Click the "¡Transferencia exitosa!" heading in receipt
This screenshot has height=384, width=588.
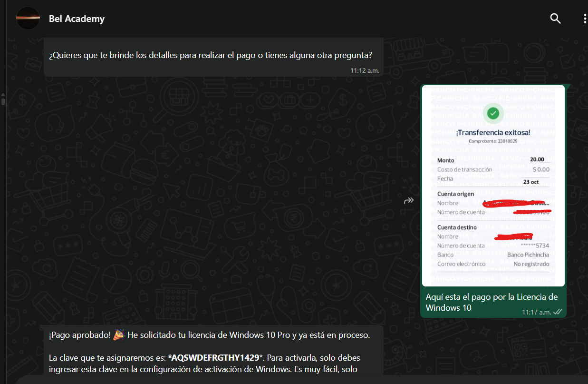(493, 132)
